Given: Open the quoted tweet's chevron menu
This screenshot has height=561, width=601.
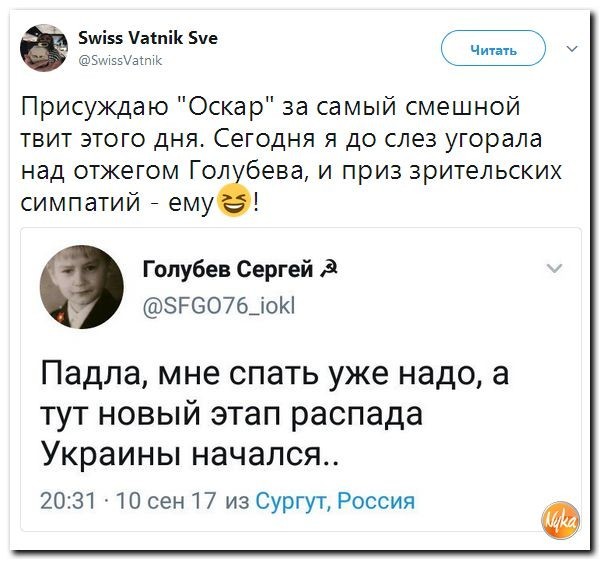Looking at the screenshot, I should (x=555, y=268).
